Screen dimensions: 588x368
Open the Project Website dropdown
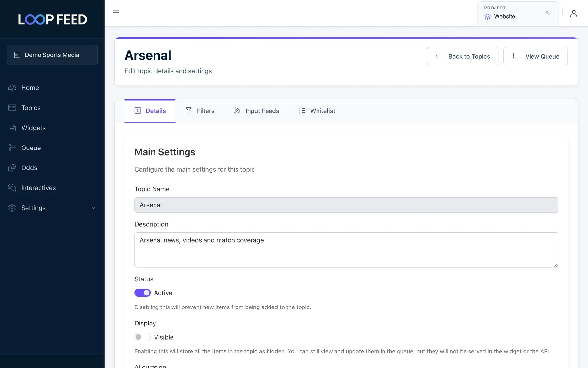coord(518,13)
